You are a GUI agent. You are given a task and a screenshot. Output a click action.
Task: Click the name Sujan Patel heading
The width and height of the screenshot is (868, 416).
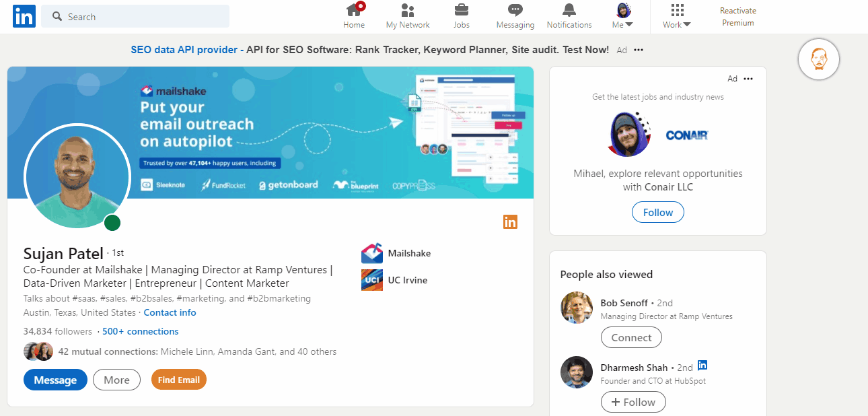click(x=63, y=253)
